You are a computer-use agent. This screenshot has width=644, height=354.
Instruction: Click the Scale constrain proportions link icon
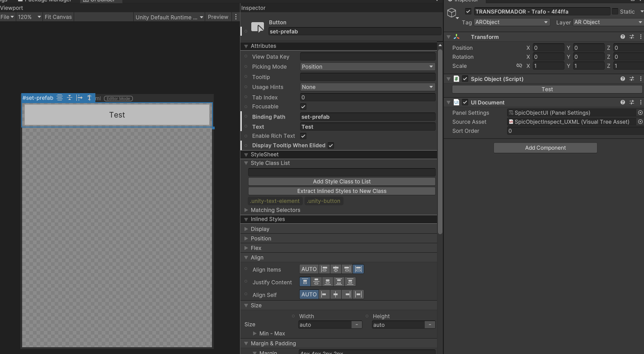click(x=519, y=66)
